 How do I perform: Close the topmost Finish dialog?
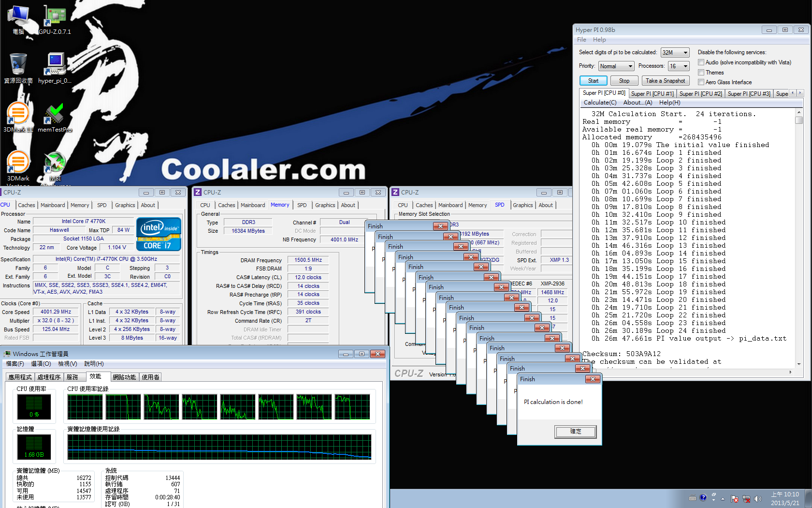coord(593,379)
